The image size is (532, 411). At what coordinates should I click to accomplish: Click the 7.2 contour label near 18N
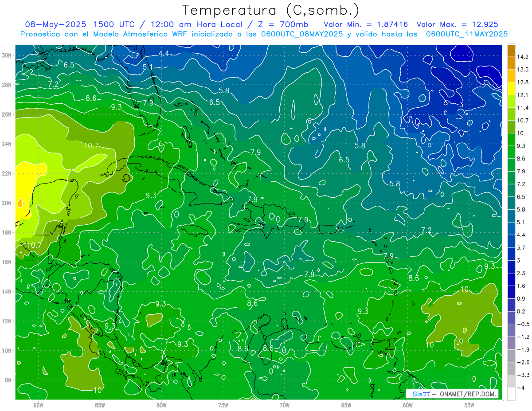click(426, 230)
